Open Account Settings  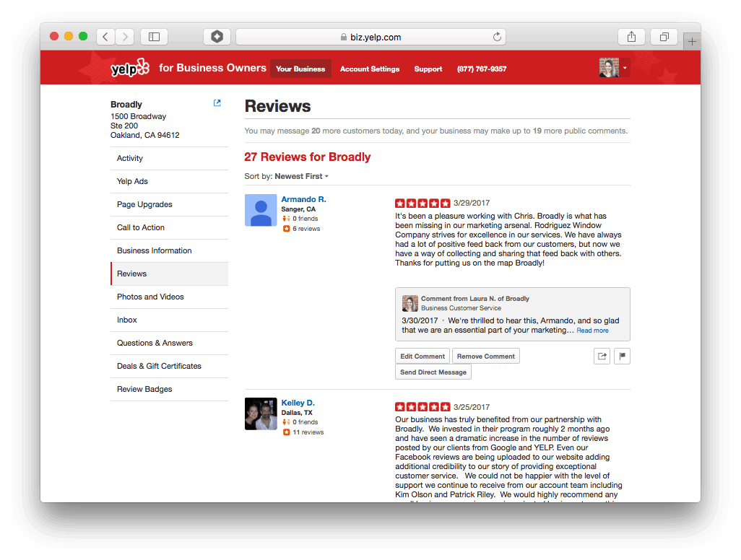(x=370, y=69)
